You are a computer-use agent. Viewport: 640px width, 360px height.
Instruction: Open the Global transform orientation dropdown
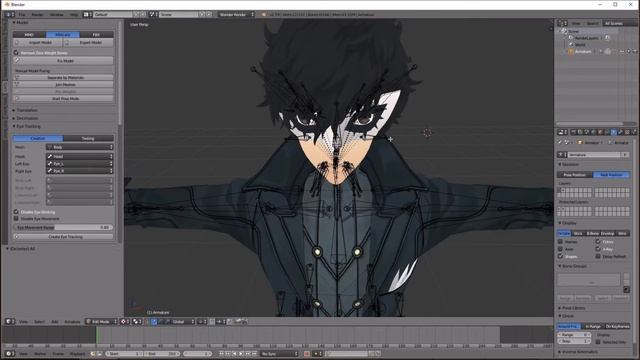182,322
